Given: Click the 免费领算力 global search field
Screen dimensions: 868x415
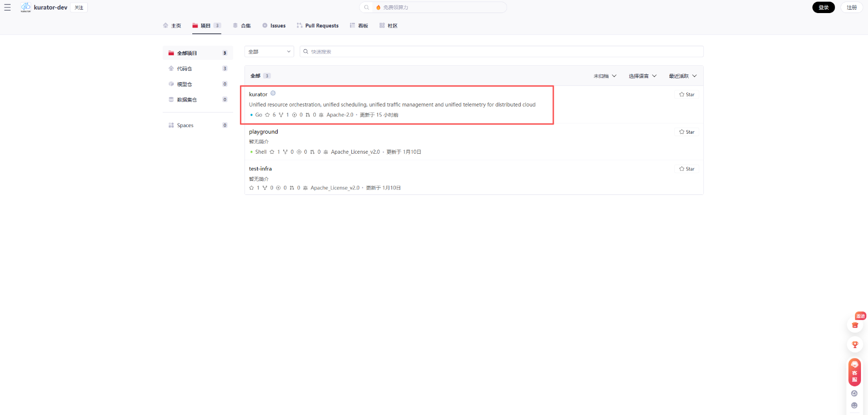Looking at the screenshot, I should 433,8.
